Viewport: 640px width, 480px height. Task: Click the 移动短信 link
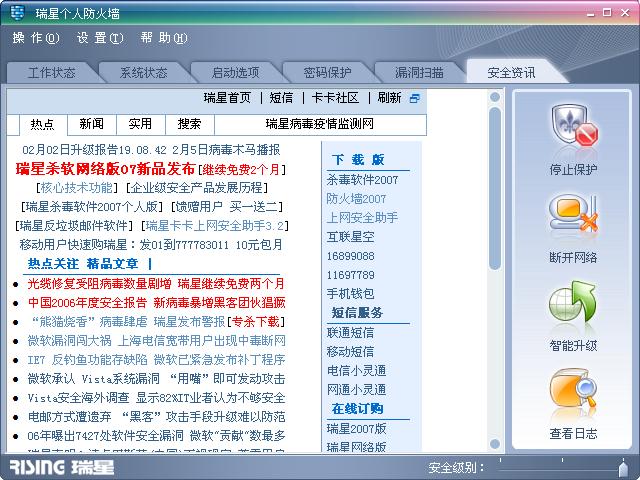coord(350,351)
